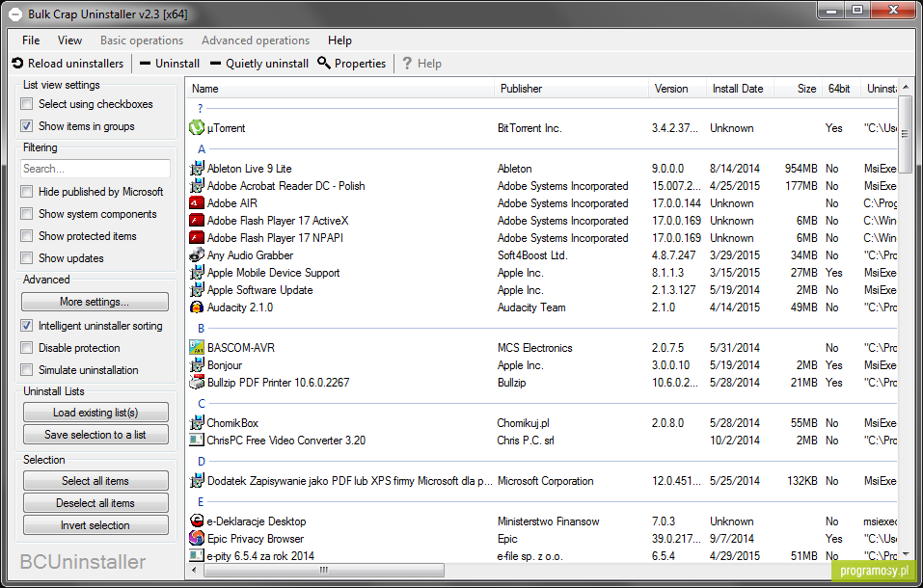
Task: Click the BASCOM-AVR program icon
Action: pyautogui.click(x=197, y=348)
